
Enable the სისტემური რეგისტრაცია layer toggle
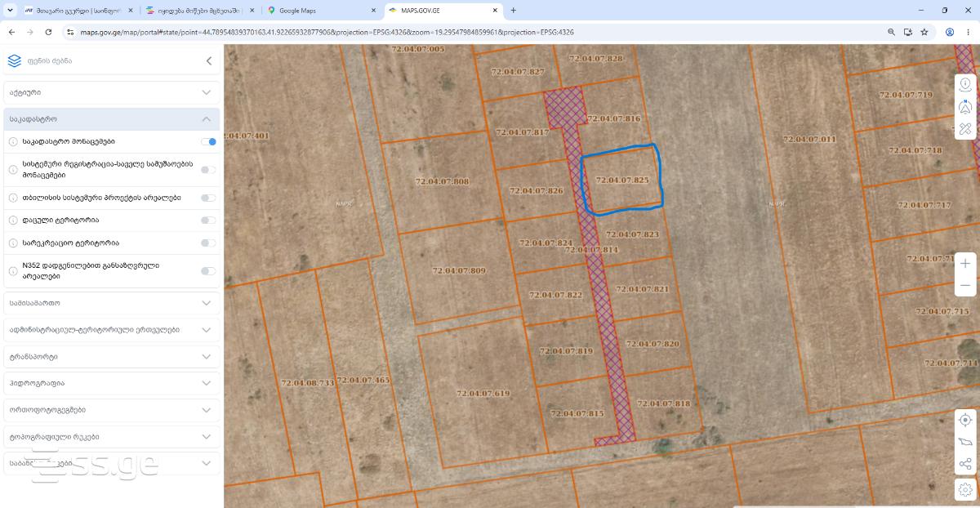tap(208, 170)
